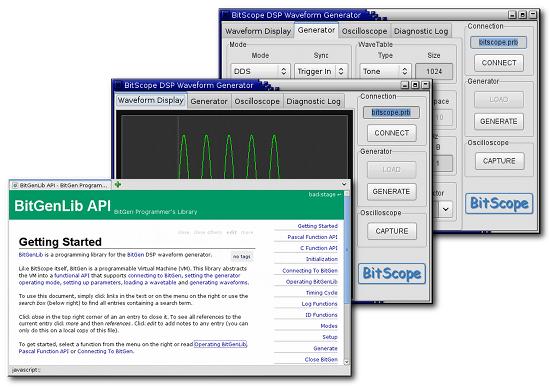Viewport: 550px width, 388px height.
Task: Click greyed LOAD button in middle window
Action: [x=391, y=169]
